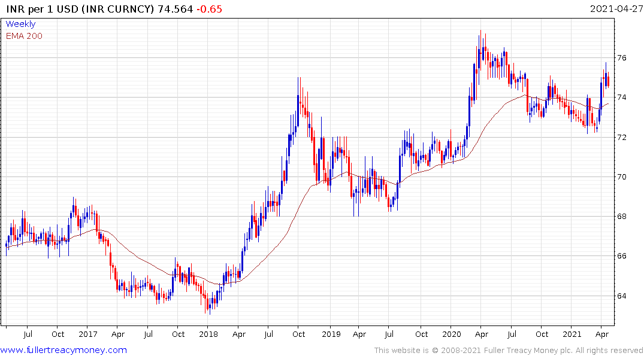Click the y-axis label '64'
The width and height of the screenshot is (644, 359).
click(621, 296)
